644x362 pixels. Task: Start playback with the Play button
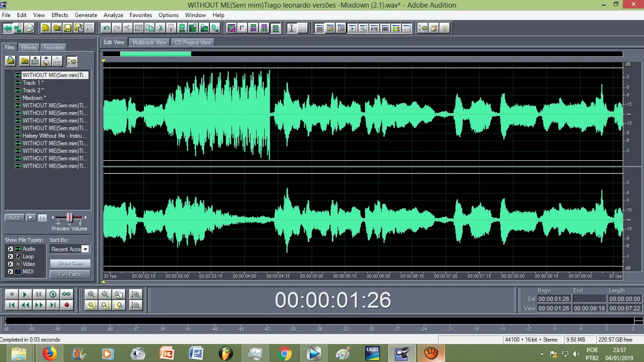[25, 295]
